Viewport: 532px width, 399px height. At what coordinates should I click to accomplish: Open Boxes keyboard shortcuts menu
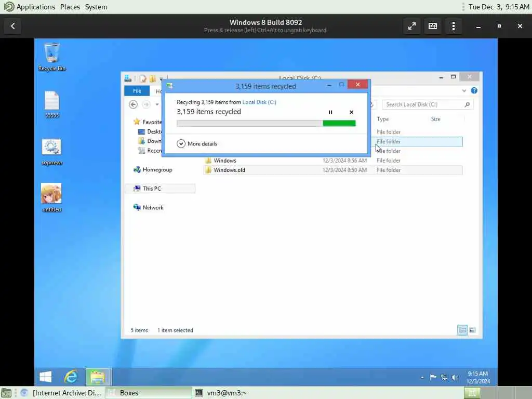(x=433, y=26)
